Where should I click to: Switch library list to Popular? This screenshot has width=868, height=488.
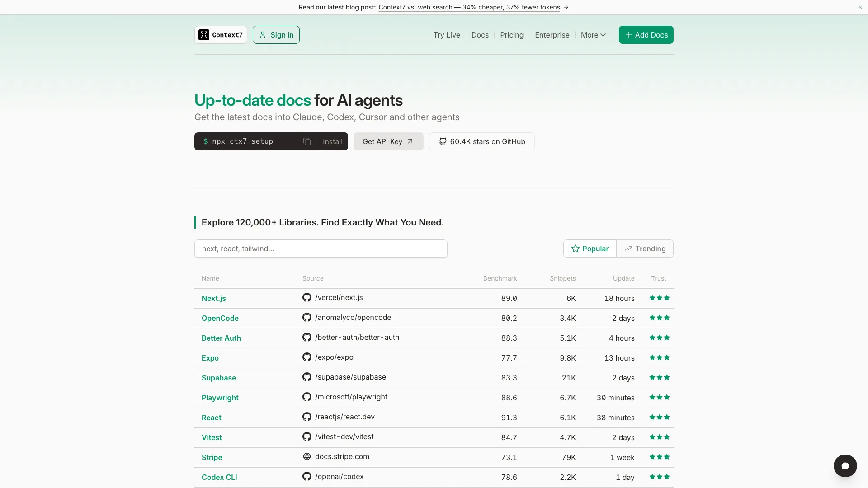[x=590, y=249]
